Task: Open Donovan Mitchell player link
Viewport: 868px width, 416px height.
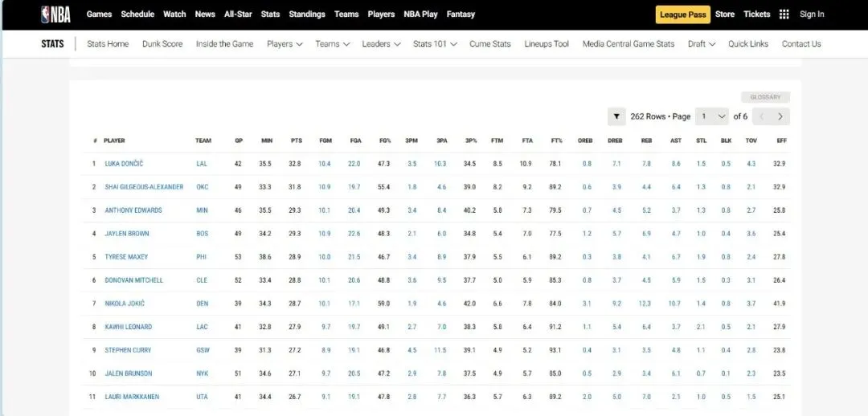Action: 134,280
